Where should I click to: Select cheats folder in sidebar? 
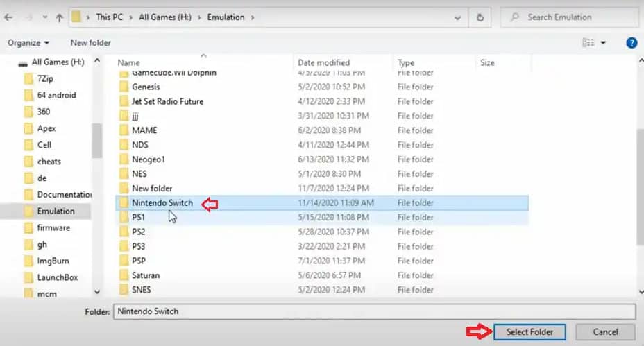coord(49,162)
